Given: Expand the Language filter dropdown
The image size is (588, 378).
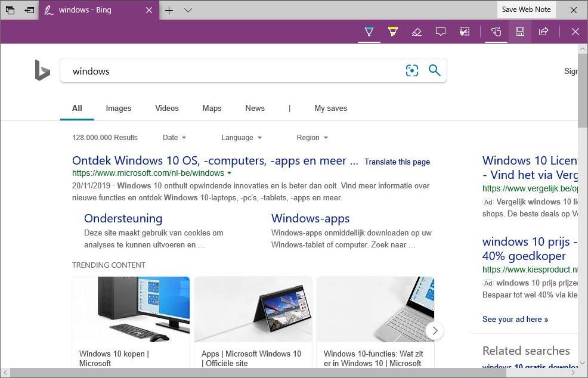Looking at the screenshot, I should pyautogui.click(x=242, y=138).
